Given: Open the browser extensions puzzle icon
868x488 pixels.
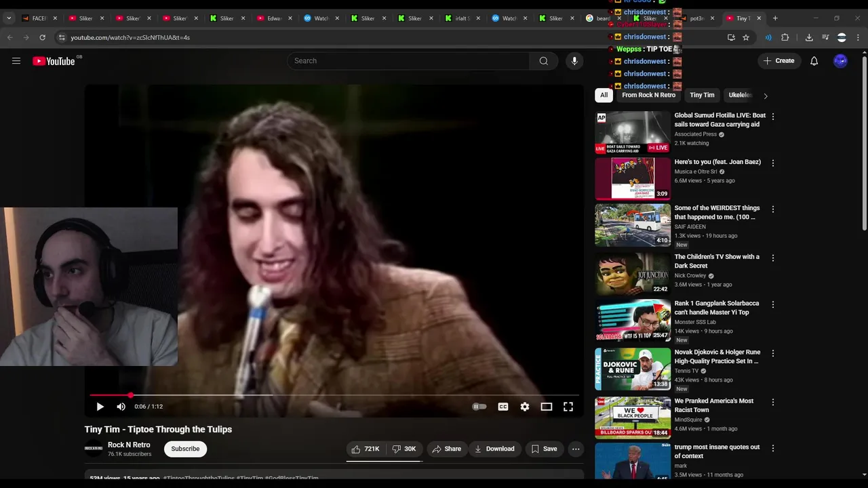Looking at the screenshot, I should coord(785,38).
